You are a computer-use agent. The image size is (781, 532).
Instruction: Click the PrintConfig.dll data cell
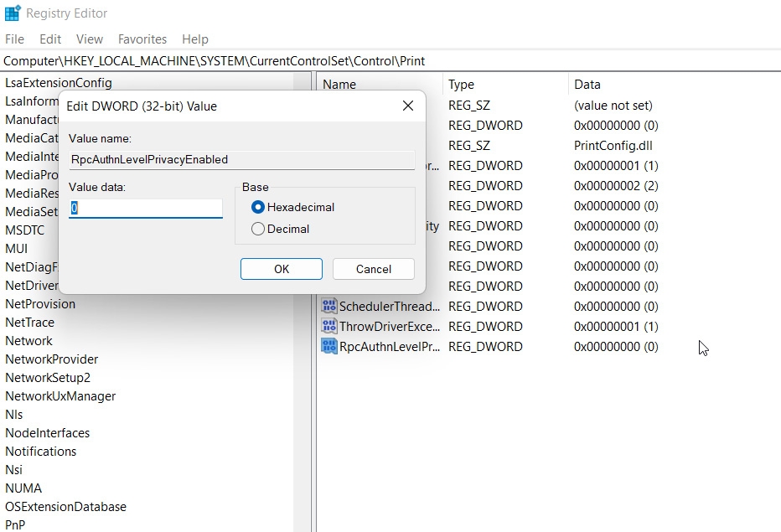click(x=613, y=146)
